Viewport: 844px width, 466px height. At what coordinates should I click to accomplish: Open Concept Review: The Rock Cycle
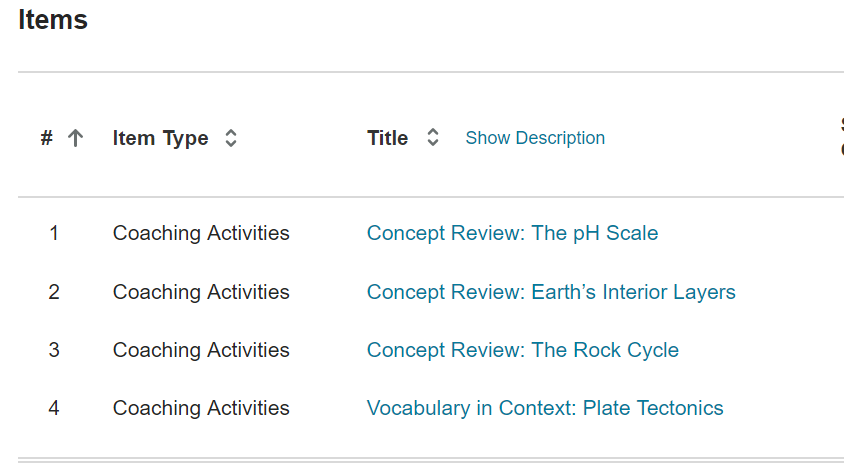tap(522, 350)
